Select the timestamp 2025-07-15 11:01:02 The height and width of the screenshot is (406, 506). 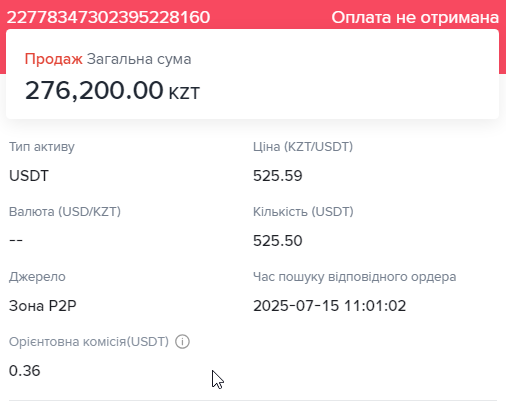pos(329,306)
